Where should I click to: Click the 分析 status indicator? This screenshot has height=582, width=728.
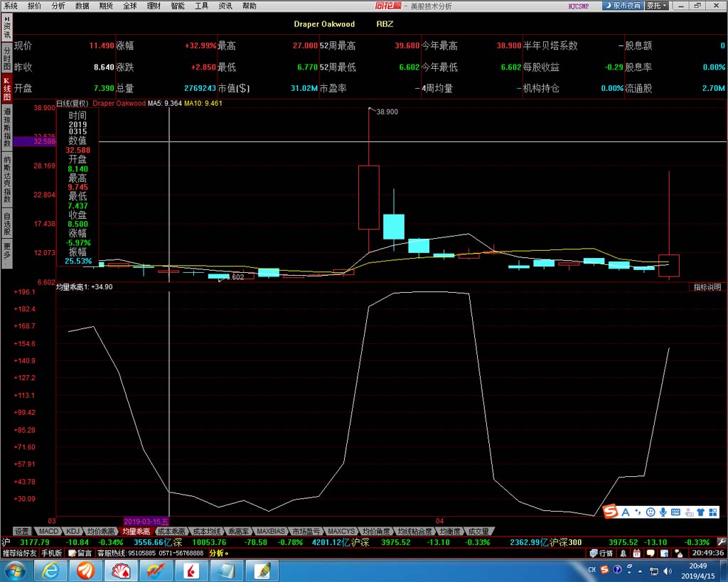[219, 553]
